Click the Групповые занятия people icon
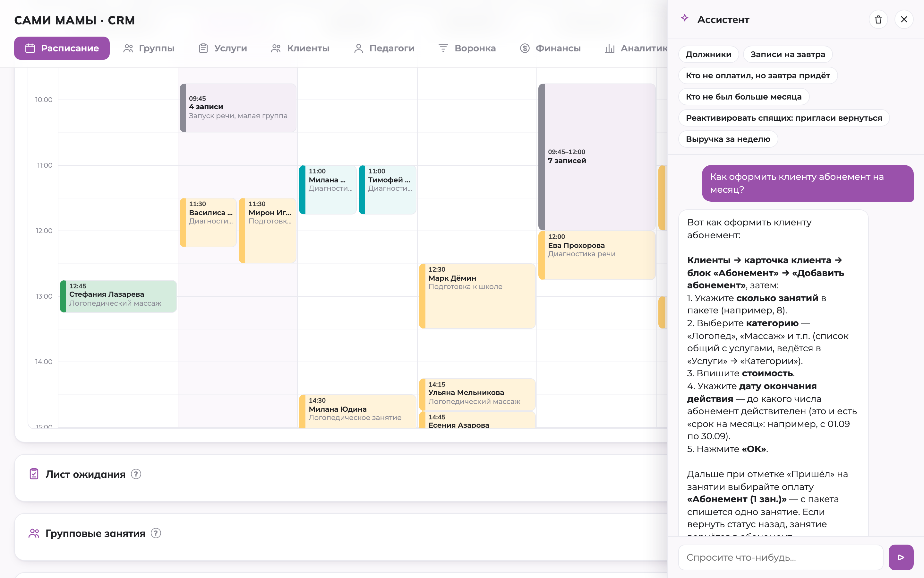The image size is (924, 578). pyautogui.click(x=34, y=533)
